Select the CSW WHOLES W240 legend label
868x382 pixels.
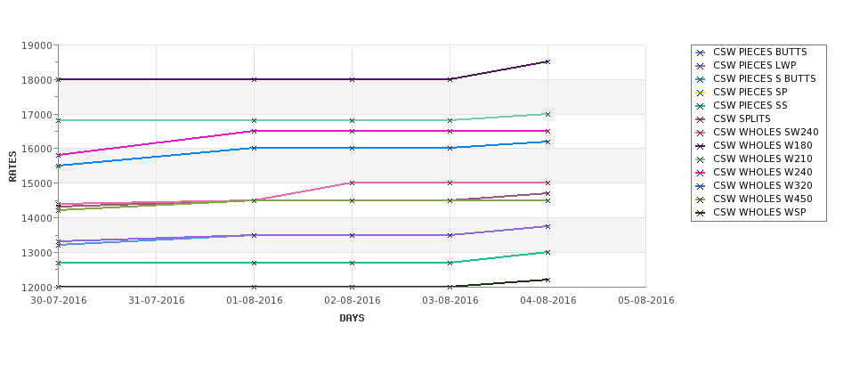click(763, 172)
